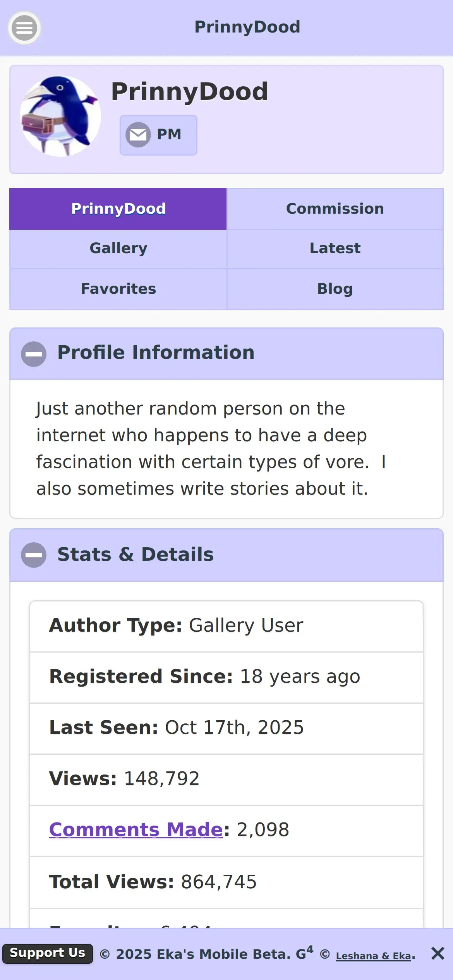Follow the Leshana & Eka link
Screen dimensions: 453x980
tap(373, 956)
